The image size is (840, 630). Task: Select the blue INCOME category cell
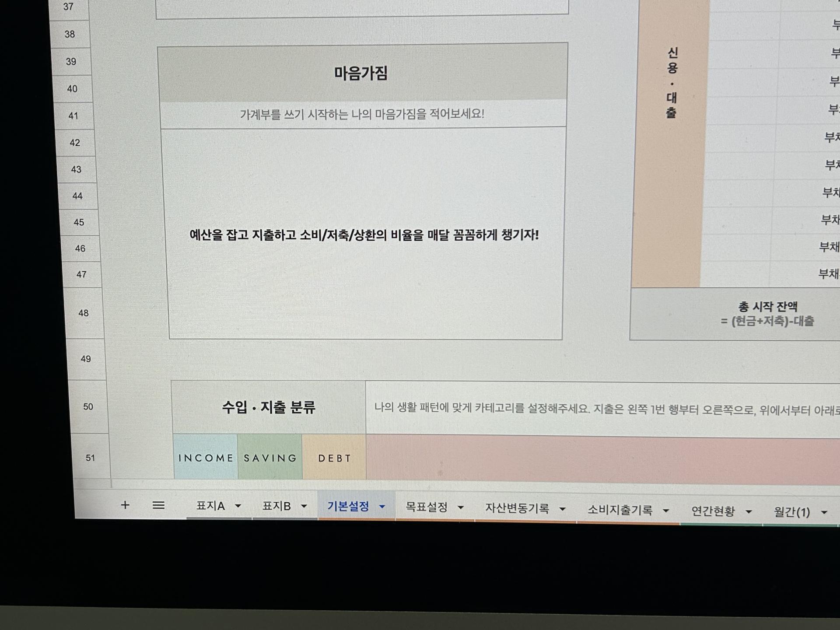[x=206, y=458]
